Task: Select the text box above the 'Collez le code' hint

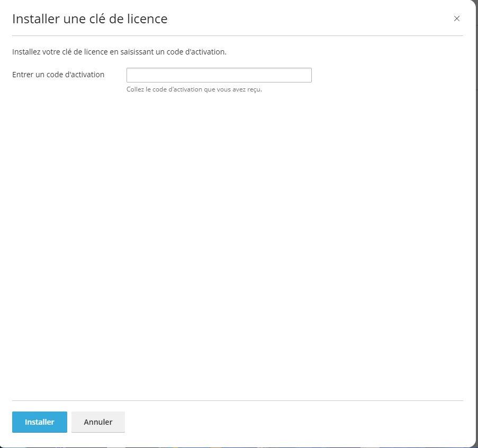Action: [219, 75]
